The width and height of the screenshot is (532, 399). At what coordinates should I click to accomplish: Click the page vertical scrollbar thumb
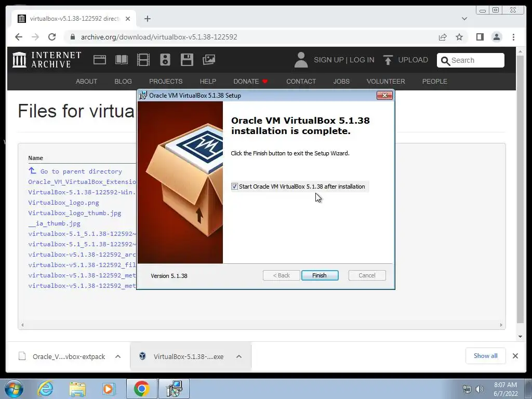pyautogui.click(x=520, y=188)
